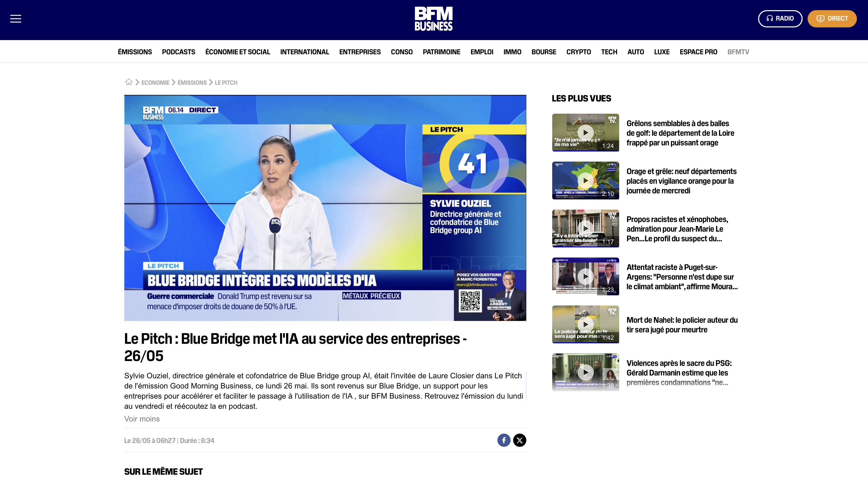This screenshot has height=477, width=868.
Task: Switch to BFMTV site link
Action: pyautogui.click(x=738, y=52)
